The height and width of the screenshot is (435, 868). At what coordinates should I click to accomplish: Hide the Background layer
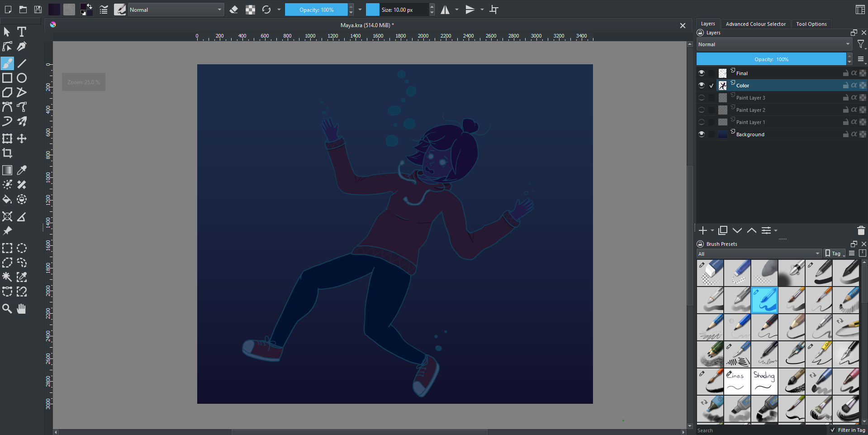pos(702,134)
